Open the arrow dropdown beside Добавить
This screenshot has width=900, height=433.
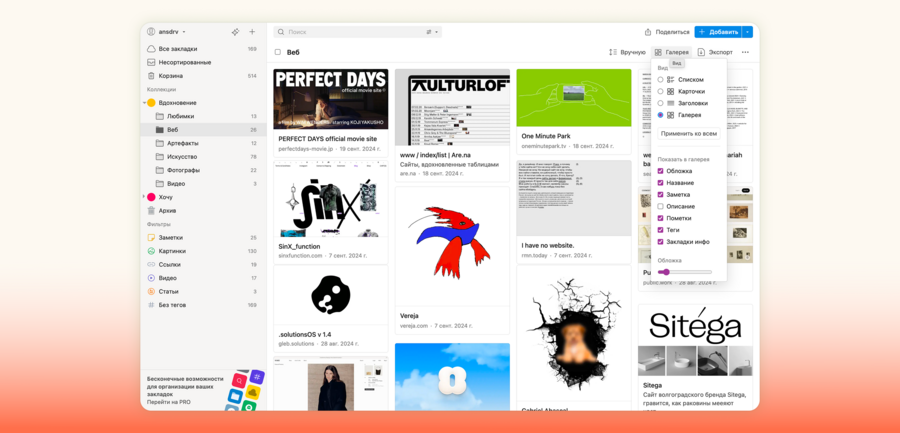[x=747, y=32]
